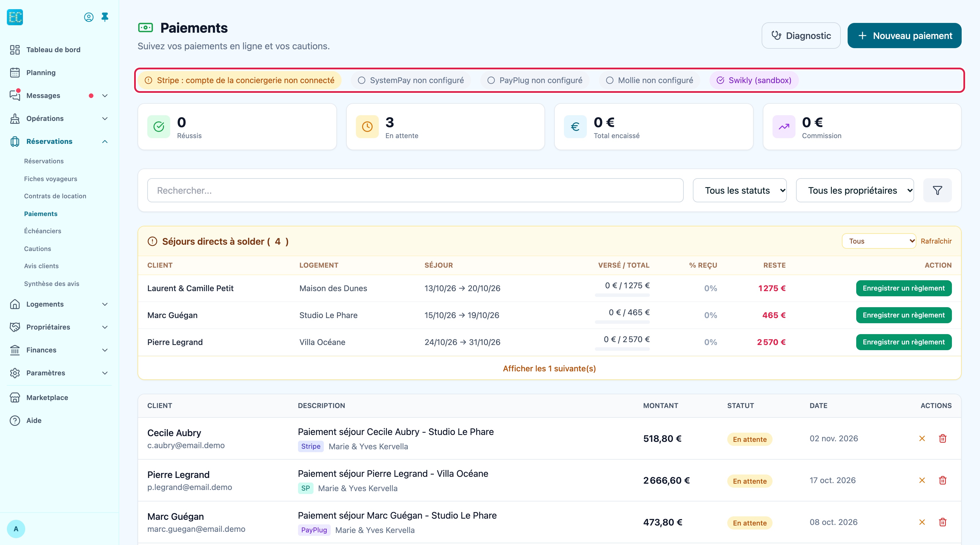Image resolution: width=980 pixels, height=545 pixels.
Task: Expand the Messages menu chevron
Action: tap(105, 95)
